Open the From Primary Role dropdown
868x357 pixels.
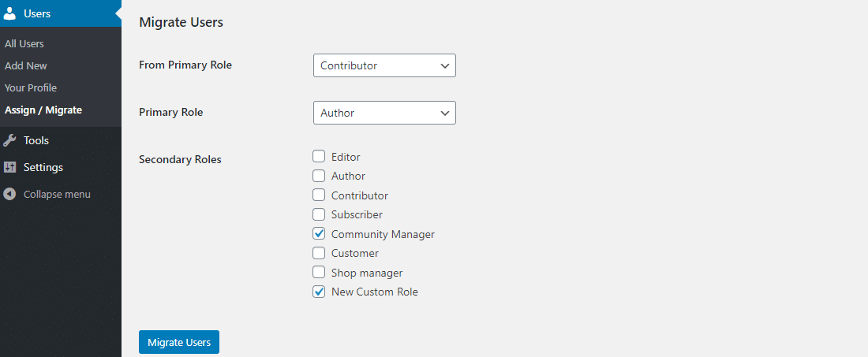coord(384,65)
